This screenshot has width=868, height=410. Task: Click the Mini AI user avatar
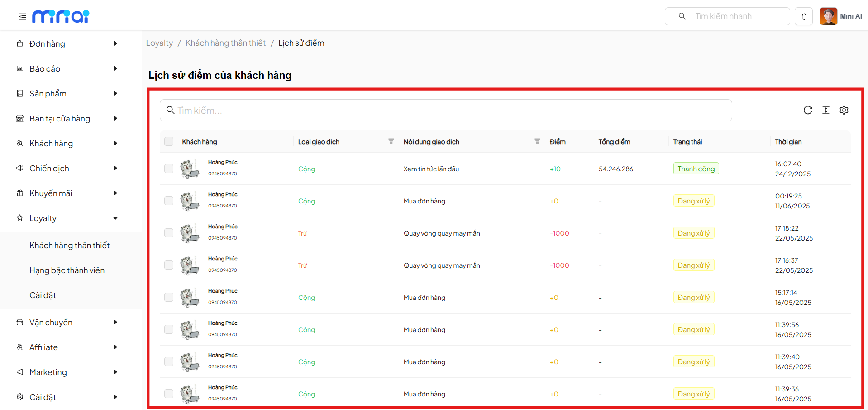pos(828,16)
